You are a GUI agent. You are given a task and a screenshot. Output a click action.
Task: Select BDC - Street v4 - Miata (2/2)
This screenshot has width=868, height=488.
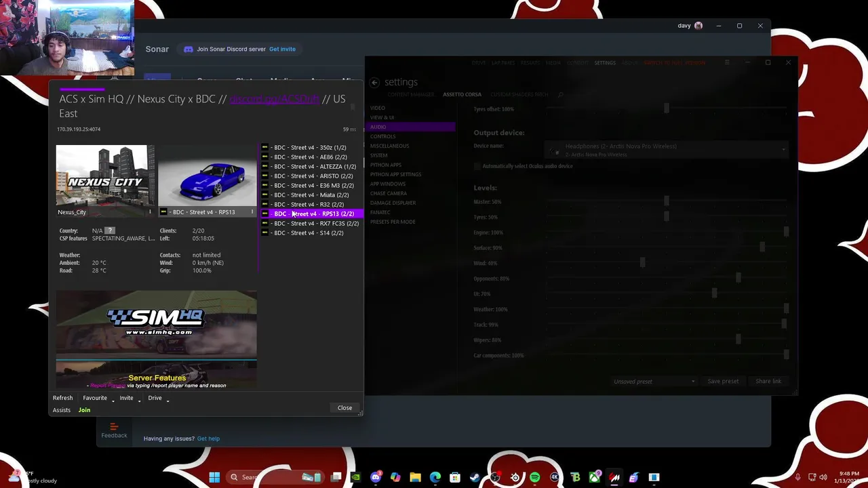point(310,195)
